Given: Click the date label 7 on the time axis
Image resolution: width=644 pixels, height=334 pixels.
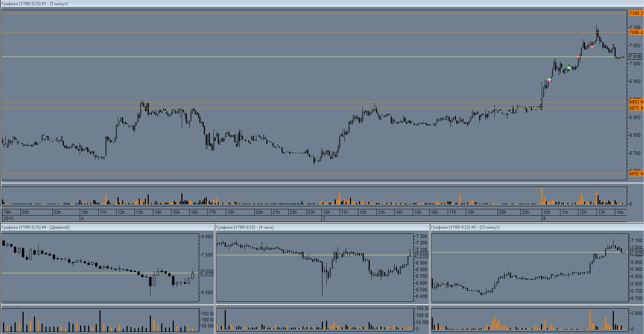Looking at the screenshot, I should 324,218.
